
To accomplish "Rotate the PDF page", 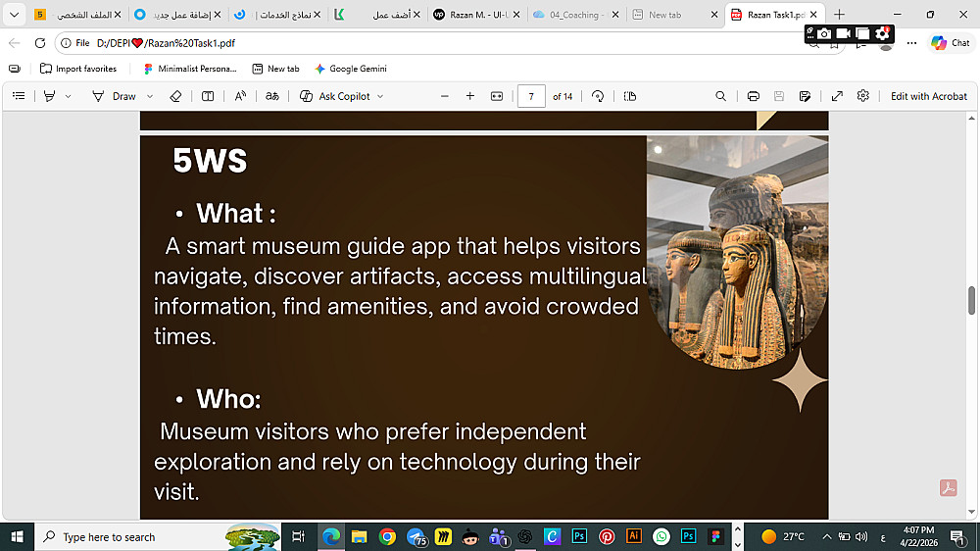I will 598,96.
